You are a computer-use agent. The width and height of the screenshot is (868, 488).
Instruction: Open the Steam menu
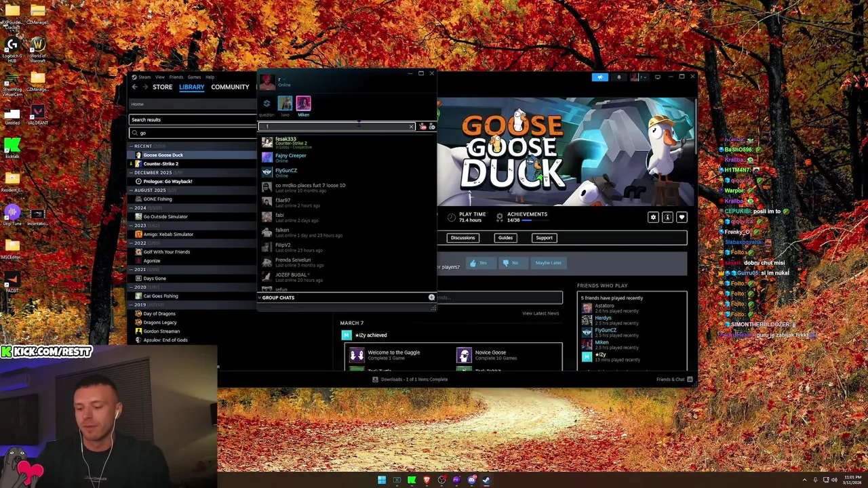coord(144,77)
